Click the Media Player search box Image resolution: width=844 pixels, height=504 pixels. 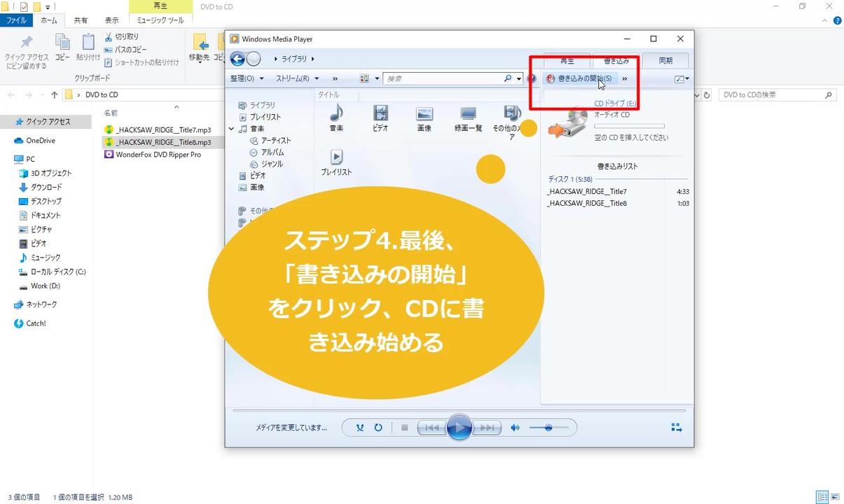443,78
